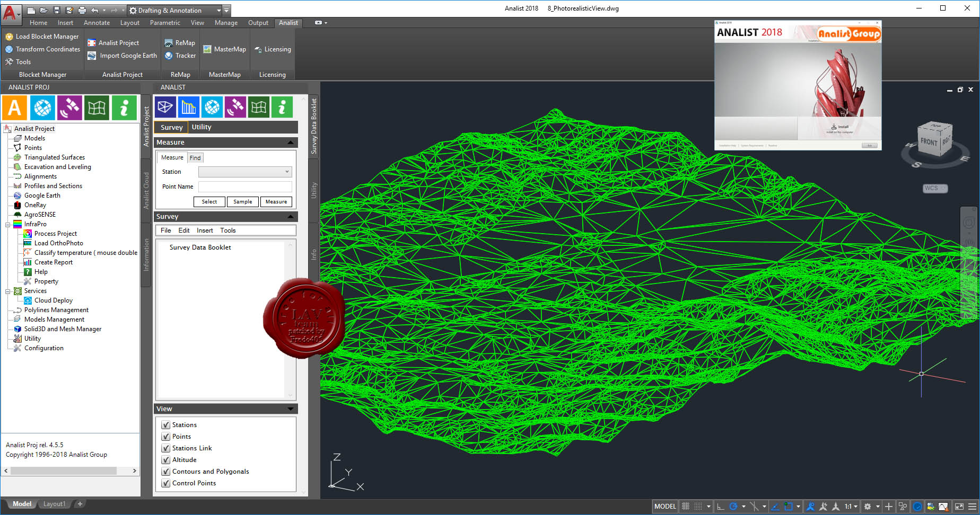Collapse the Measure section
Viewport: 980px width, 515px height.
click(291, 143)
